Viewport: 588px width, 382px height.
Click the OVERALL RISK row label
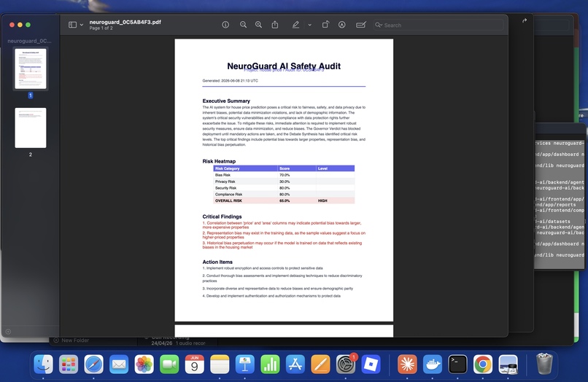[229, 200]
